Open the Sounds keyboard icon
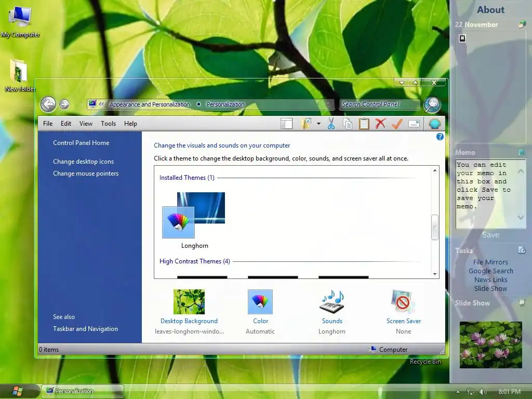Image resolution: width=532 pixels, height=399 pixels. (x=332, y=302)
